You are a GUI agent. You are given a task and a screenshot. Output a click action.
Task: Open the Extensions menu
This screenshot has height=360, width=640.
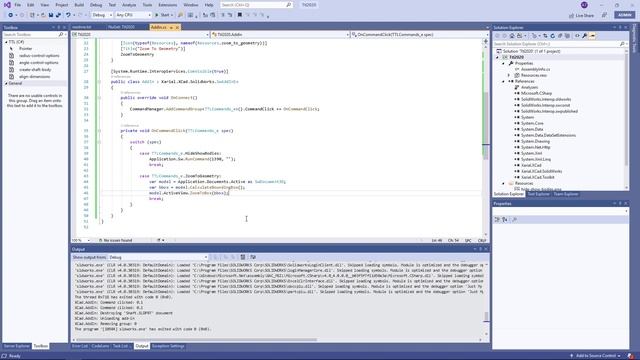tap(167, 5)
